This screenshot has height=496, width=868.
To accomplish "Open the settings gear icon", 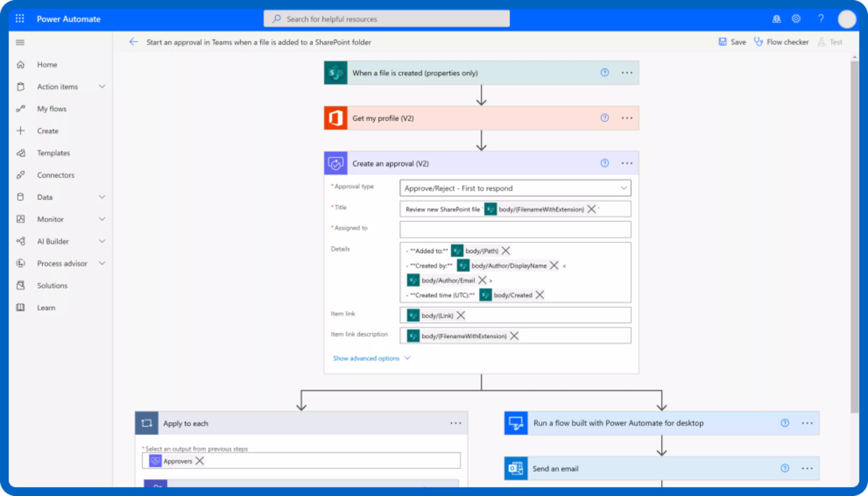I will [x=796, y=19].
